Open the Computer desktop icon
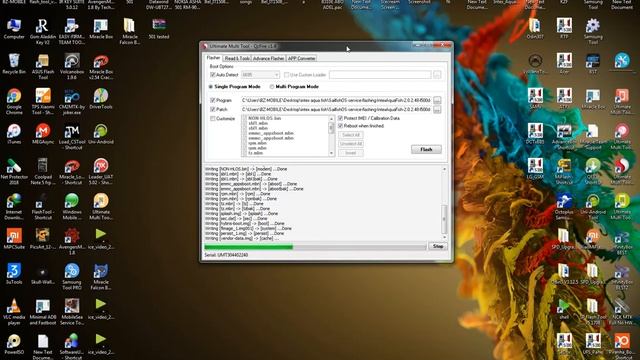 click(x=14, y=29)
